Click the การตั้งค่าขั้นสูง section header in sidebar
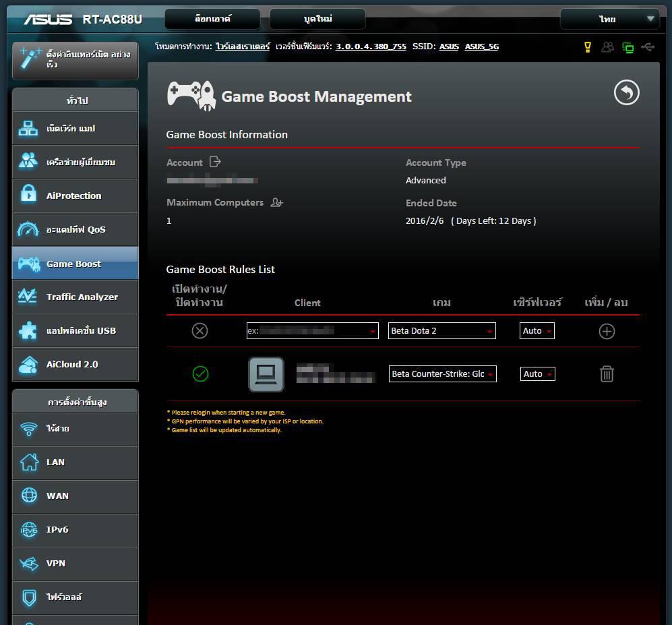This screenshot has height=625, width=672. [75, 402]
